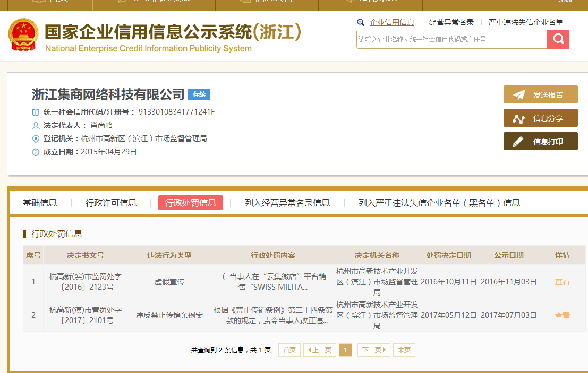Click the 下一页 pagination button
Image resolution: width=588 pixels, height=373 pixels.
(373, 350)
